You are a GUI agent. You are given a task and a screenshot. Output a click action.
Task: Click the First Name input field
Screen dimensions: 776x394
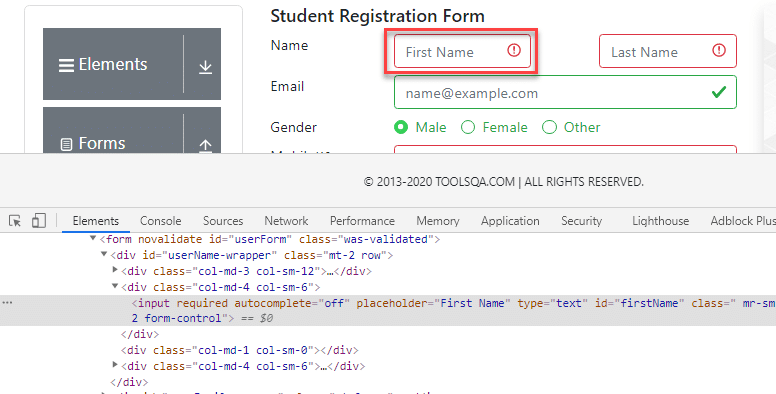point(462,51)
